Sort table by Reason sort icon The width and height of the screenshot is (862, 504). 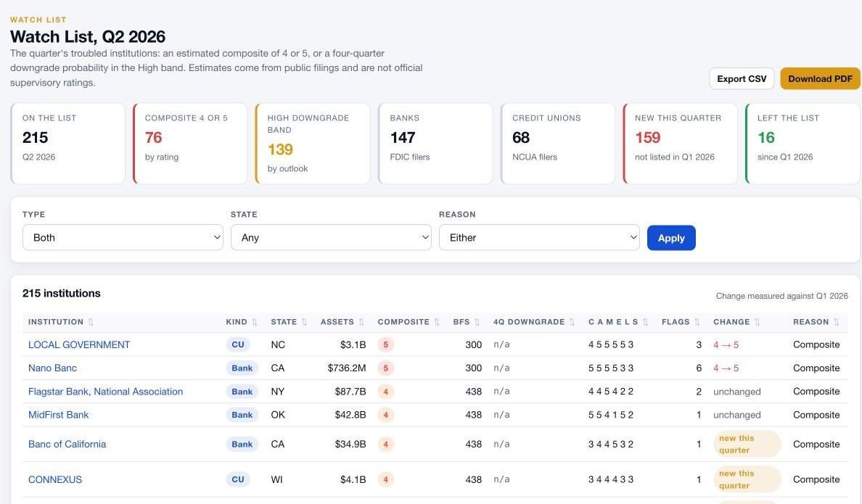click(836, 322)
